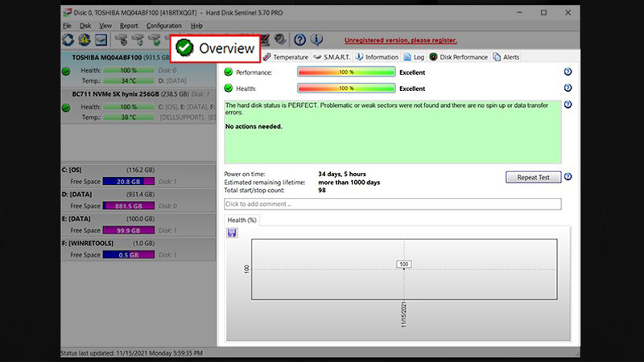
Task: Click the help icon next to Repeat Test
Action: 568,177
